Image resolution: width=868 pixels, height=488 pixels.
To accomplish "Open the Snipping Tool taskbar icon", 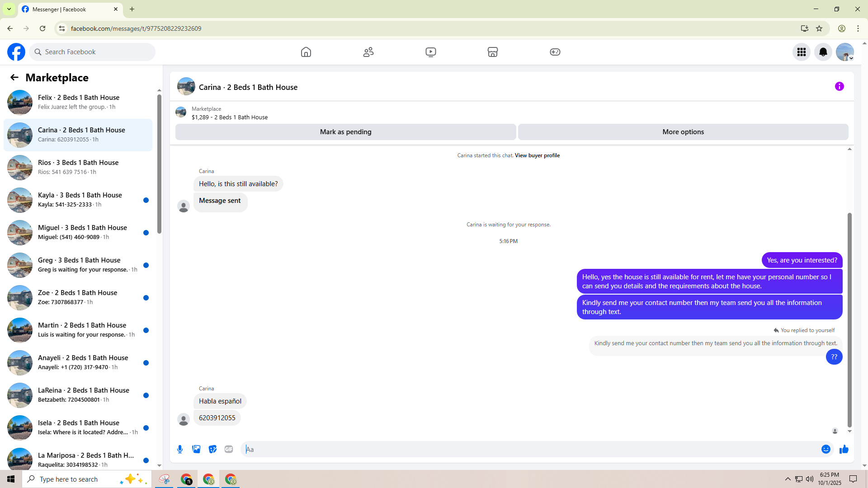I will point(164,479).
